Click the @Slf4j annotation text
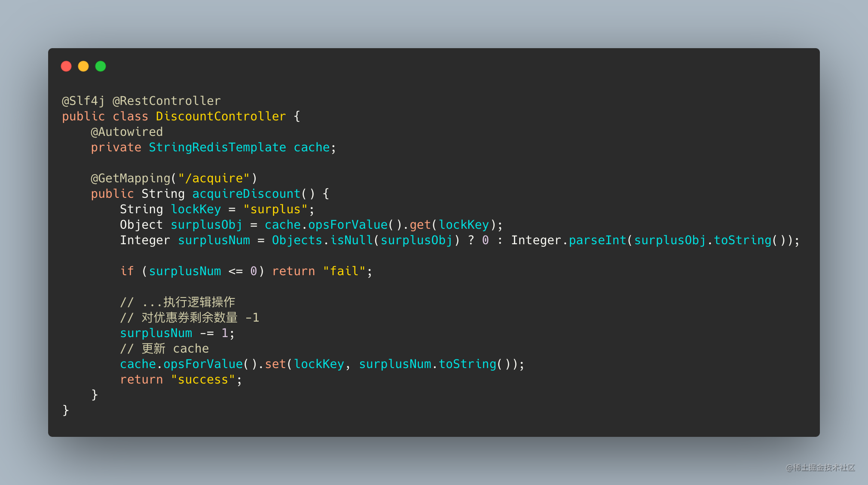This screenshot has height=485, width=868. (83, 101)
